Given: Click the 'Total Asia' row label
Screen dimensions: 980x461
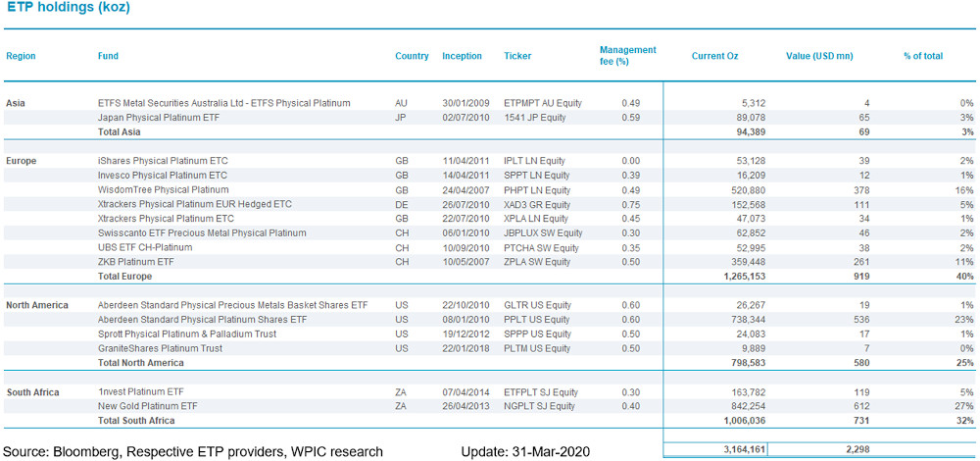Looking at the screenshot, I should point(120,132).
